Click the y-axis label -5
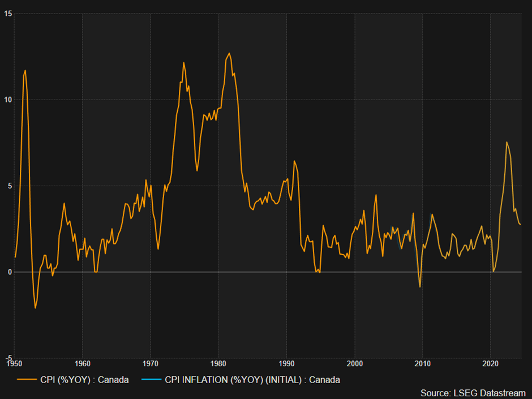Screen dimensions: 532x399 [x=8, y=358]
